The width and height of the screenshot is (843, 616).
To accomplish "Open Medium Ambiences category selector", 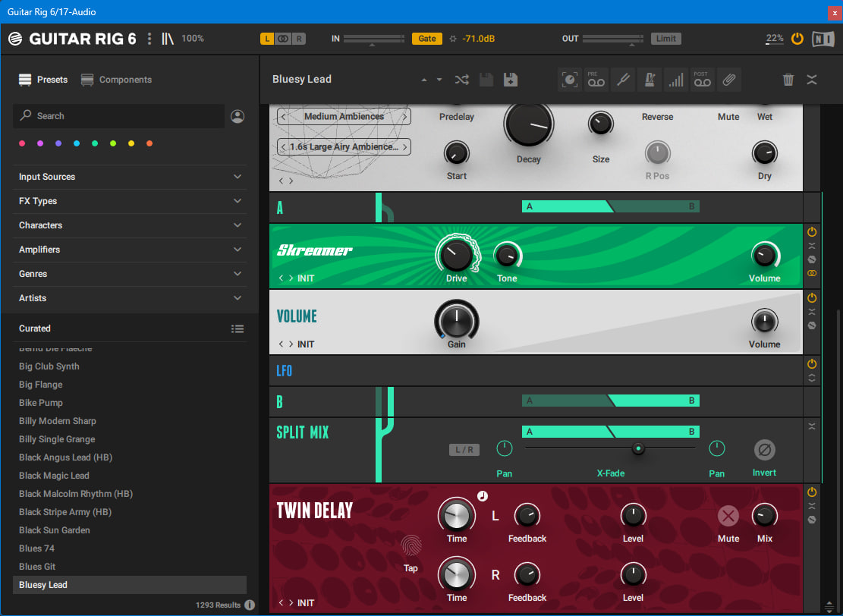I will pos(344,116).
